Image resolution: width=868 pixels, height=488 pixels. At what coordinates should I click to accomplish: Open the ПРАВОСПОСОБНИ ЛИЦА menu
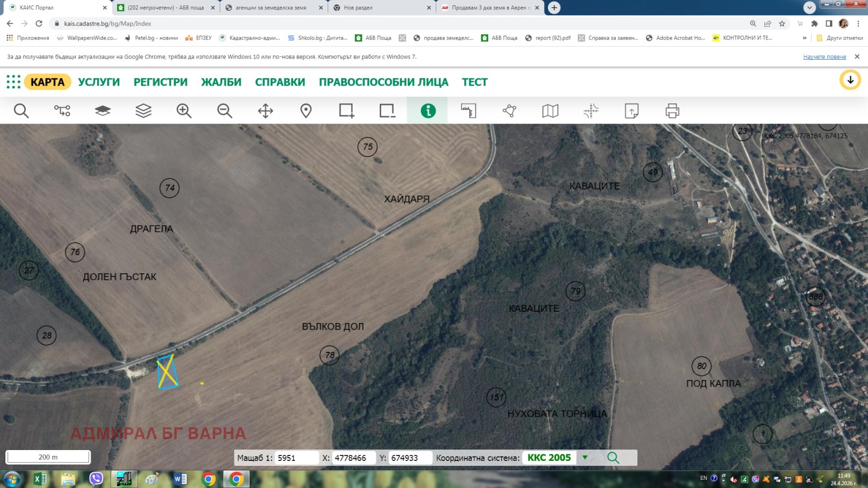[x=384, y=82]
